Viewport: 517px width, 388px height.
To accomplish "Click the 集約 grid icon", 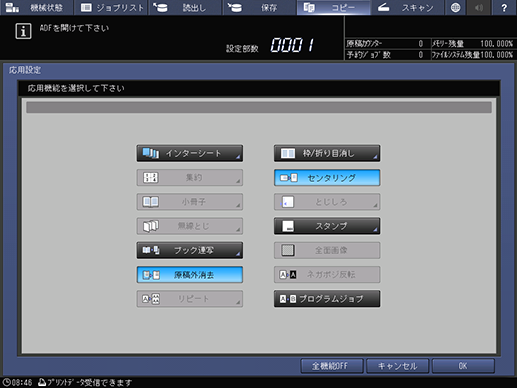I will (150, 178).
